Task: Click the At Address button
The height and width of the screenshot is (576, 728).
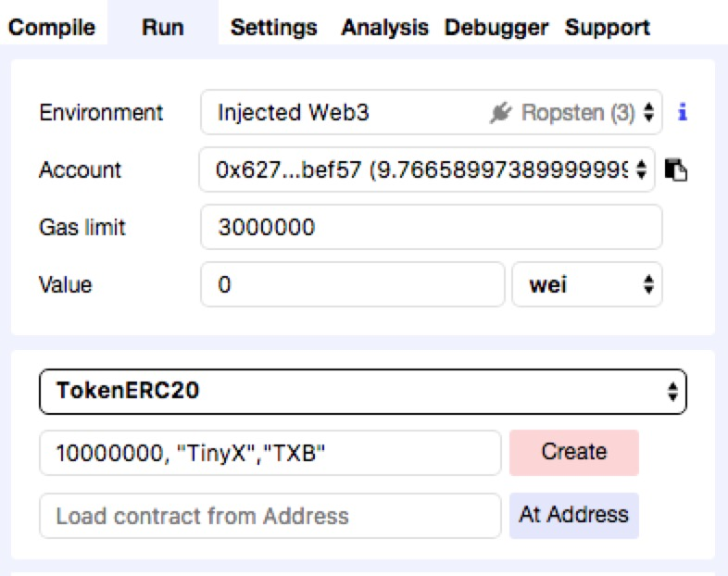Action: 573,515
